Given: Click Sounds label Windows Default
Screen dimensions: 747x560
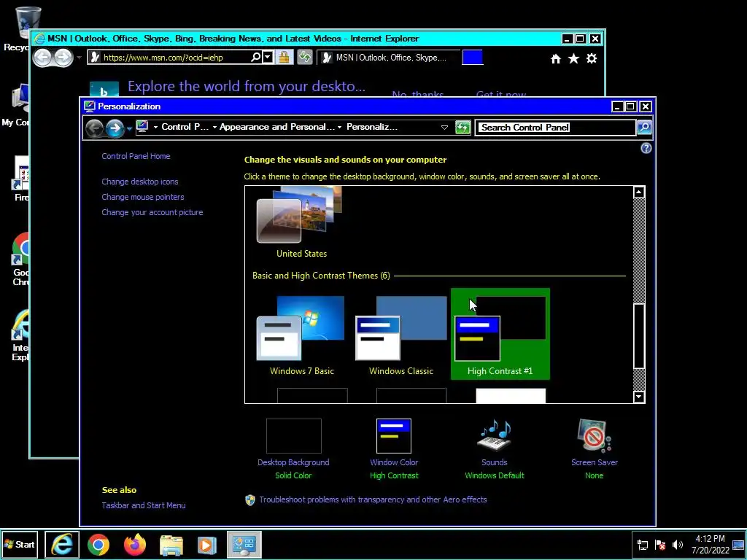Looking at the screenshot, I should pyautogui.click(x=495, y=475).
